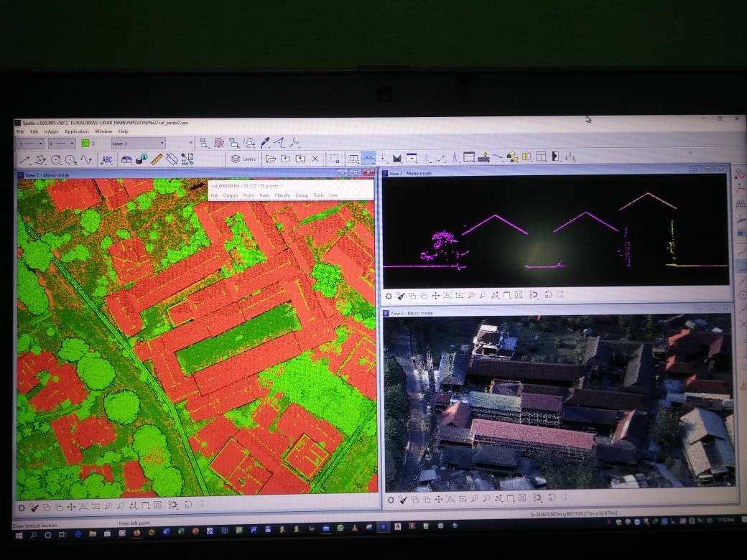Click the yellow ruler measure tool

point(156,159)
